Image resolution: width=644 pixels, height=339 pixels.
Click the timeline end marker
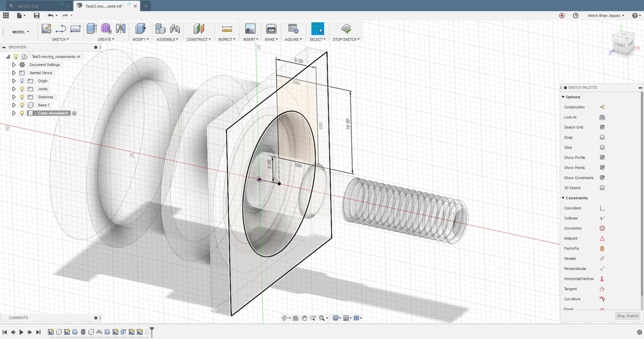[x=151, y=332]
